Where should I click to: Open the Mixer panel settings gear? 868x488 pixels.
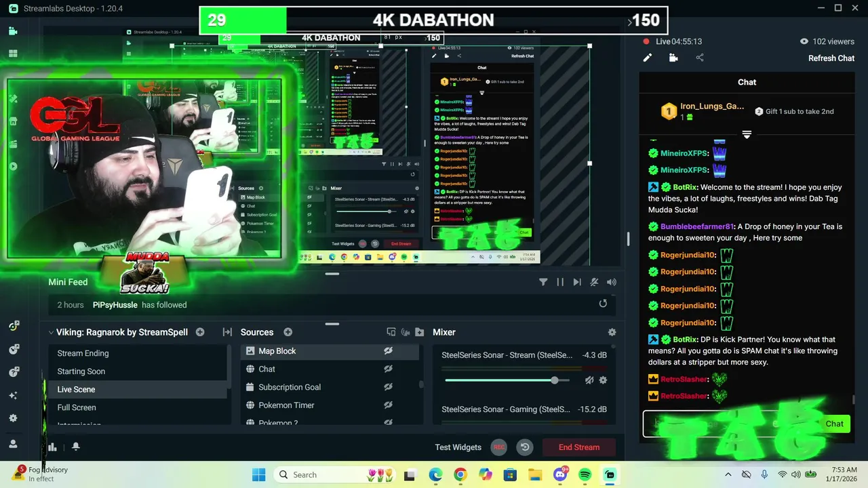pos(612,332)
